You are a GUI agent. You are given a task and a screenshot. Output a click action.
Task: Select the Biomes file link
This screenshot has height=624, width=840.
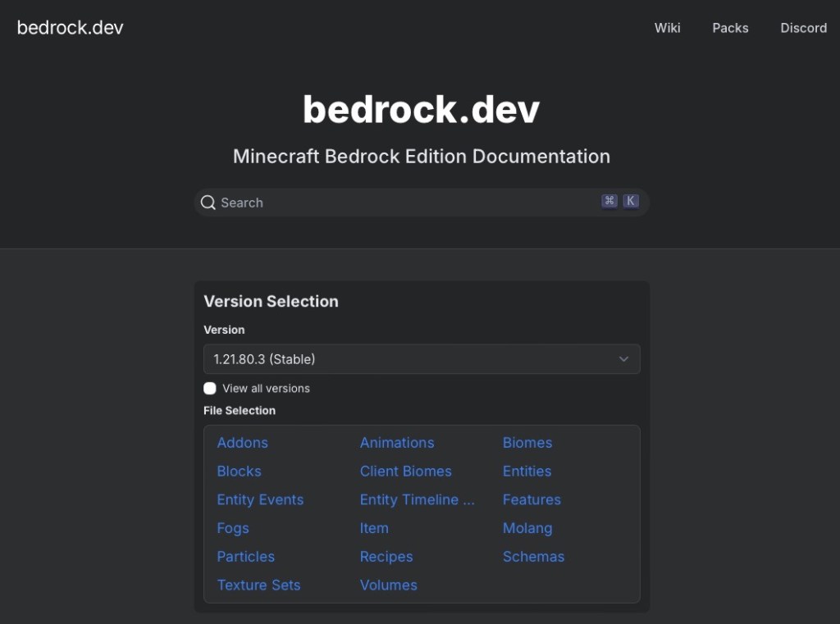[527, 443]
